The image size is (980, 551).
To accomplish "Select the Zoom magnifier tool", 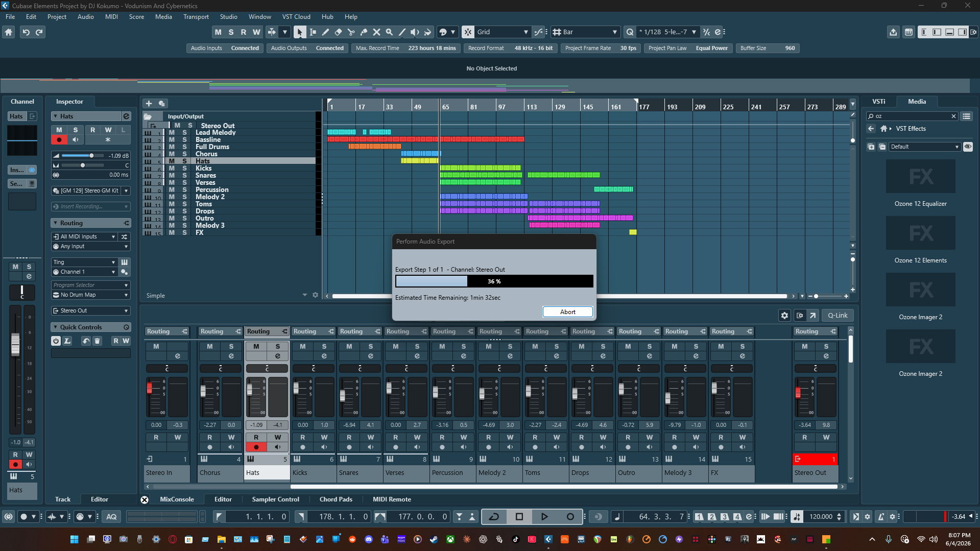I will (x=389, y=32).
